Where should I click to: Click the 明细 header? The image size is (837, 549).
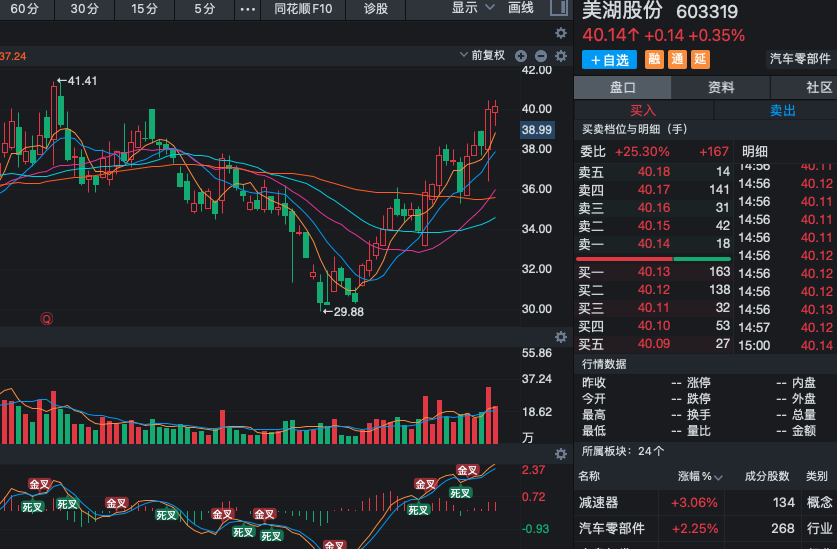coord(755,152)
